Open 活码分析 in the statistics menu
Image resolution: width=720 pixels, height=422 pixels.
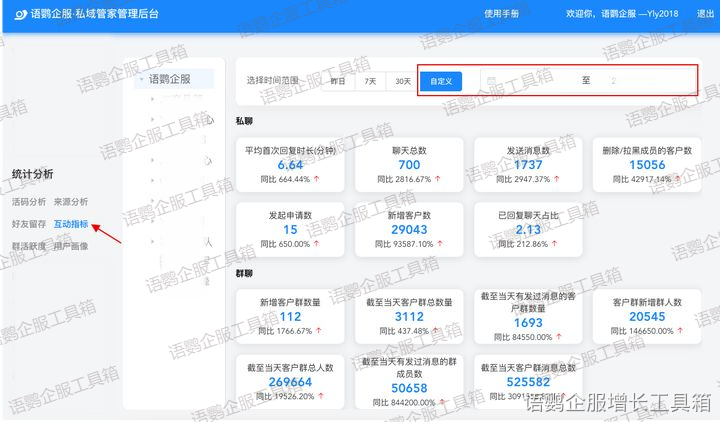(28, 202)
